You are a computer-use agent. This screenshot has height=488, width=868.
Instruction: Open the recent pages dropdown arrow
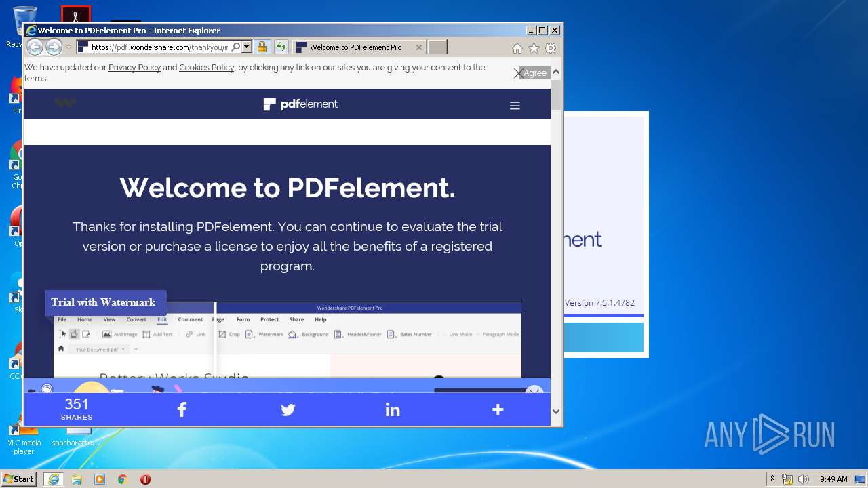pyautogui.click(x=68, y=47)
